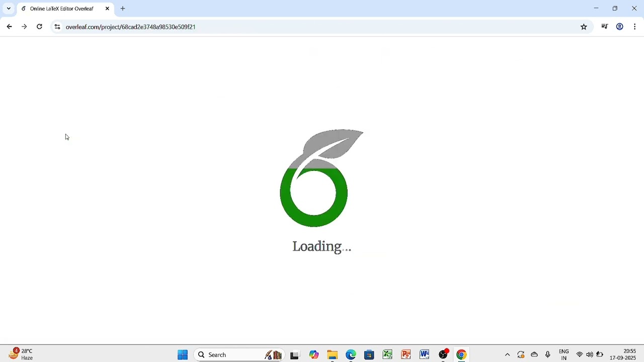This screenshot has height=362, width=644.
Task: Bookmark this page with the star icon
Action: 584,27
